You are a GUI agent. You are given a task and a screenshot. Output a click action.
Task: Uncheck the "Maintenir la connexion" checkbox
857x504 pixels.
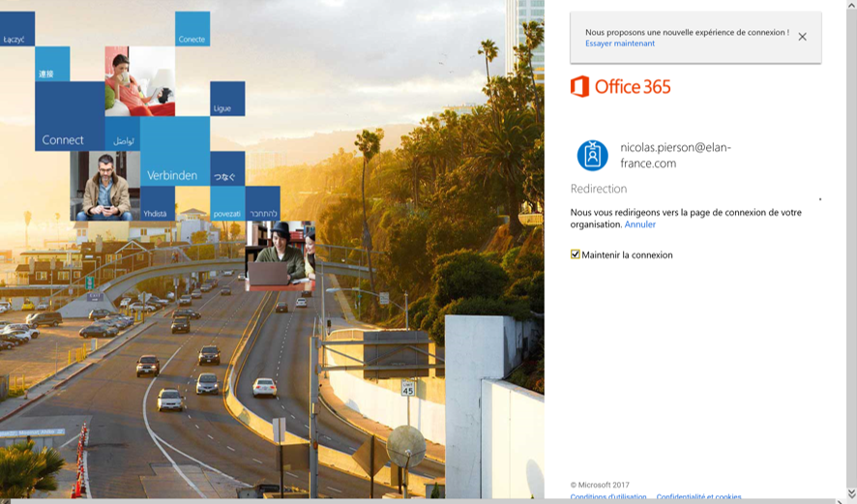(576, 254)
